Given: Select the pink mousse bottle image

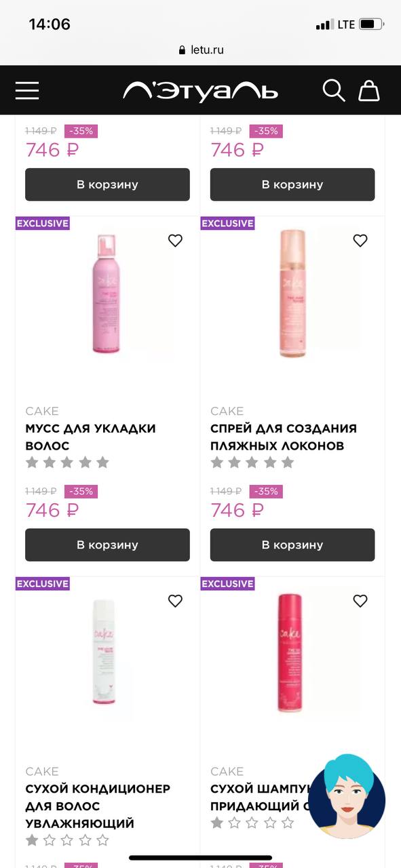Looking at the screenshot, I should coord(109,296).
